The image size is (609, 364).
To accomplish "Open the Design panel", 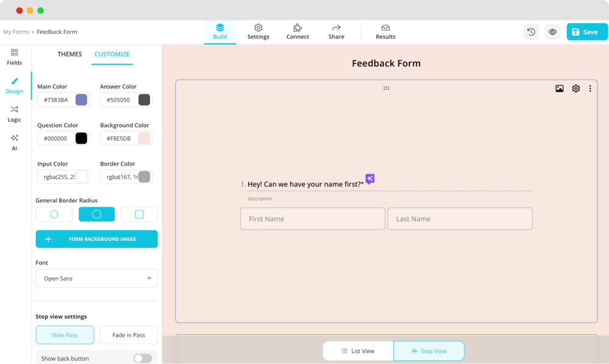I will pyautogui.click(x=14, y=85).
